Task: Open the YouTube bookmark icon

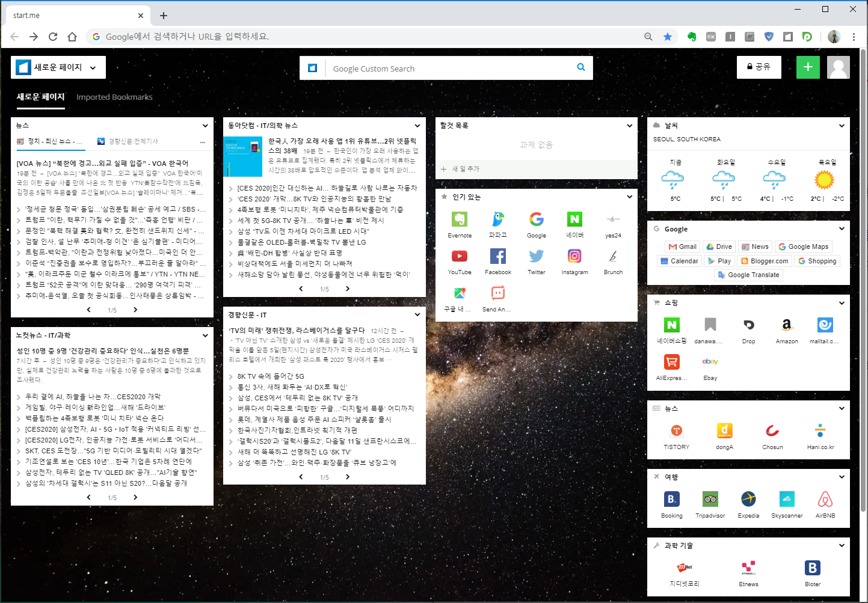Action: 460,256
